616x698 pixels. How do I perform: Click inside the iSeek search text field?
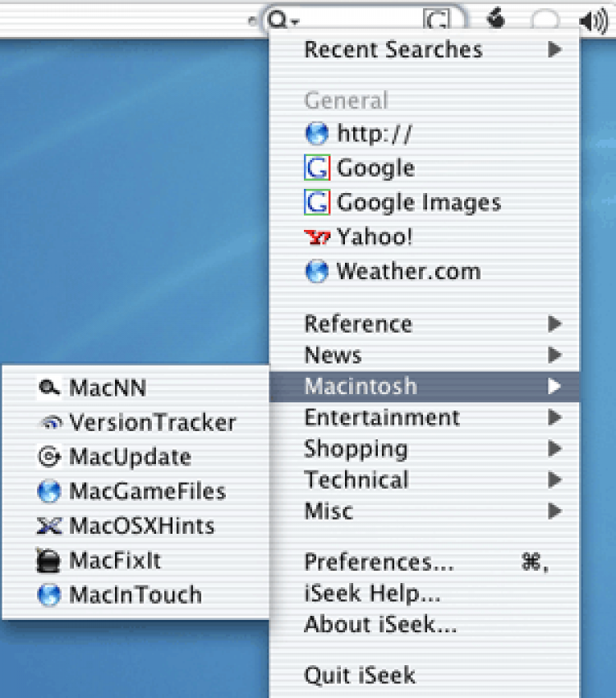(361, 20)
